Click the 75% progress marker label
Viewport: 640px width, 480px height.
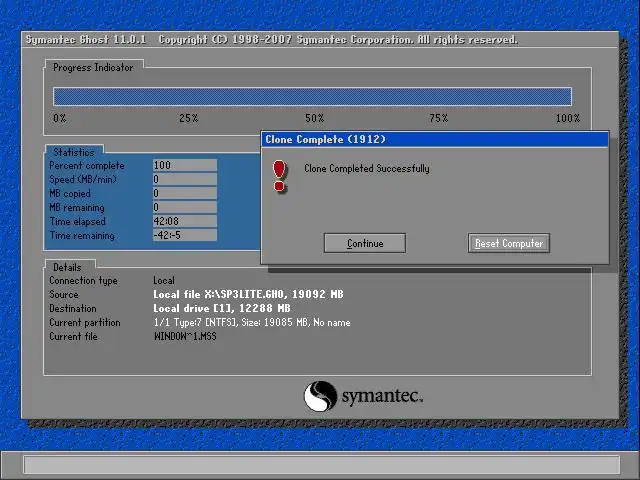(439, 118)
